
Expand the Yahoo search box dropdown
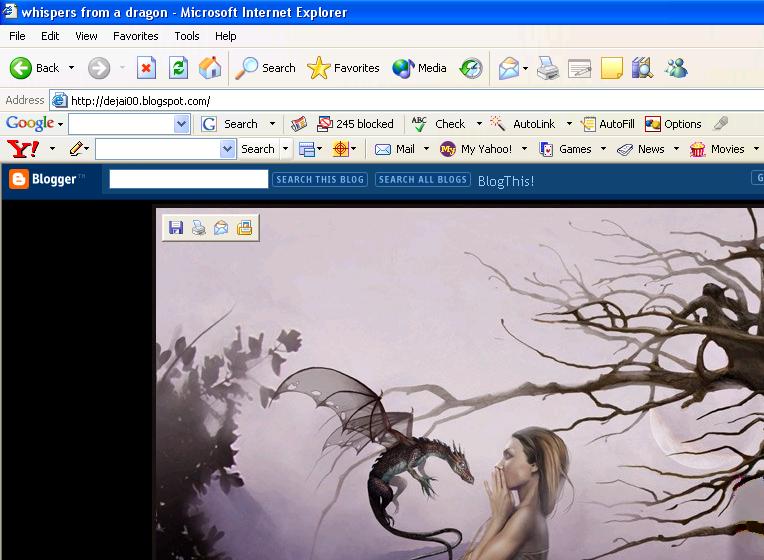[228, 149]
